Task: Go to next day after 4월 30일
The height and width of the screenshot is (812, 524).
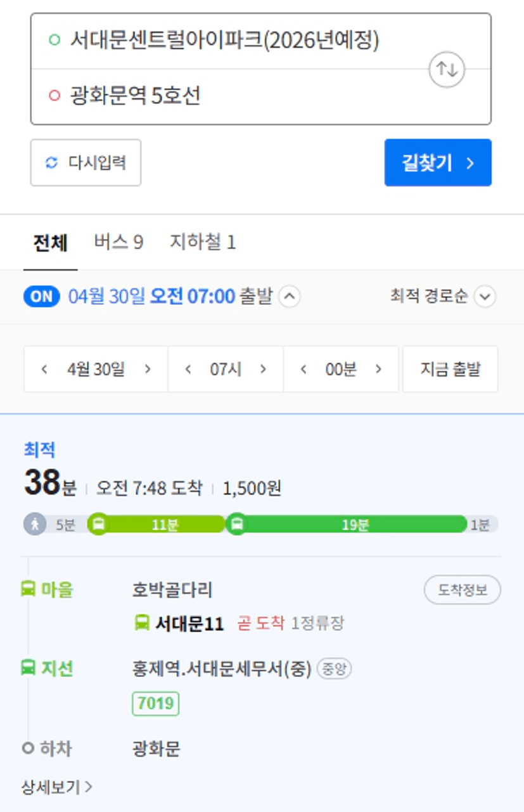Action: point(148,370)
